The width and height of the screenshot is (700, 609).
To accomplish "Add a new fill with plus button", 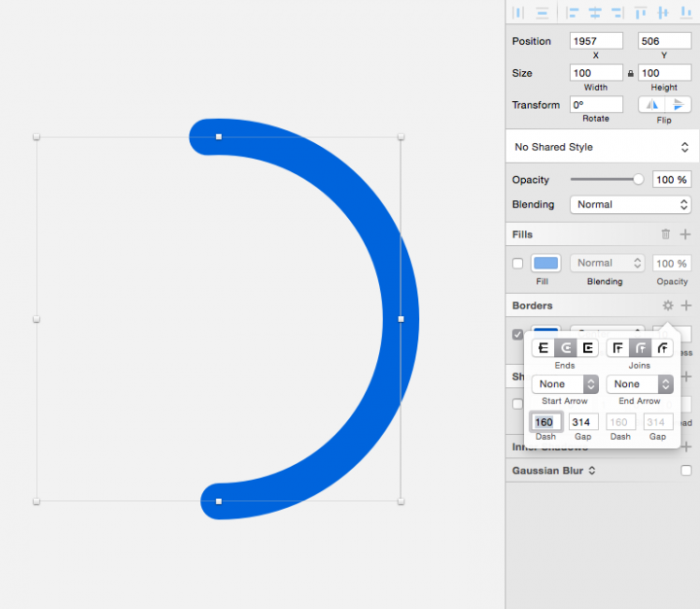I will tap(685, 234).
